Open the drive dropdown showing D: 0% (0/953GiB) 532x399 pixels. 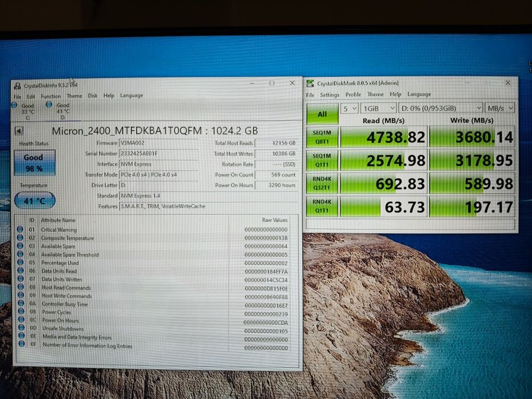440,108
